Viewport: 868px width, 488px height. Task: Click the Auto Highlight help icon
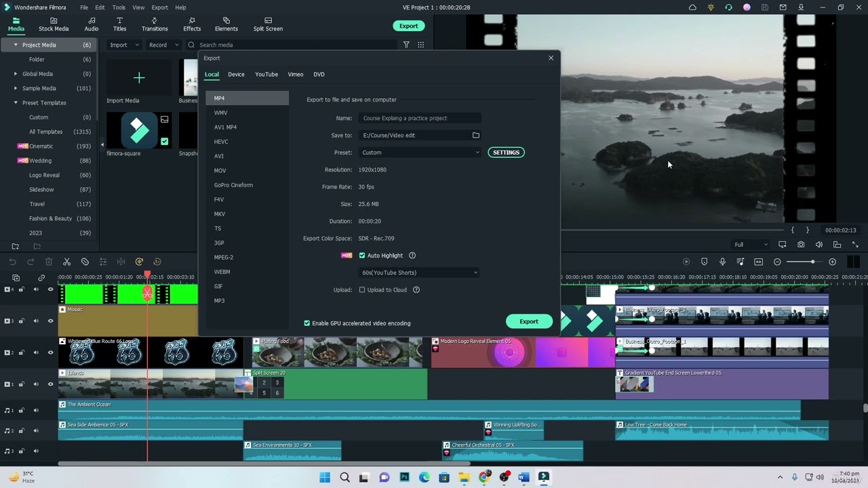(x=412, y=256)
